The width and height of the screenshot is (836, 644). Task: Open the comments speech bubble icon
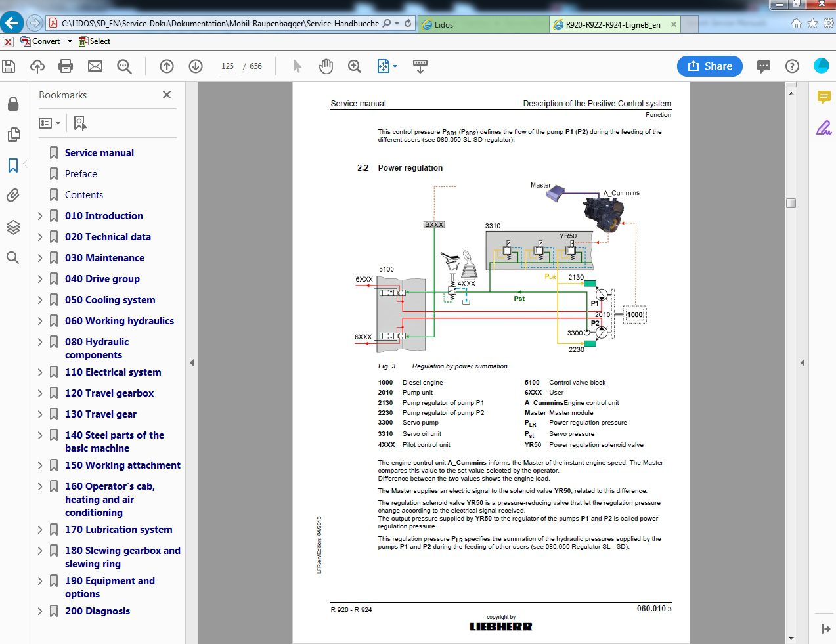[763, 66]
